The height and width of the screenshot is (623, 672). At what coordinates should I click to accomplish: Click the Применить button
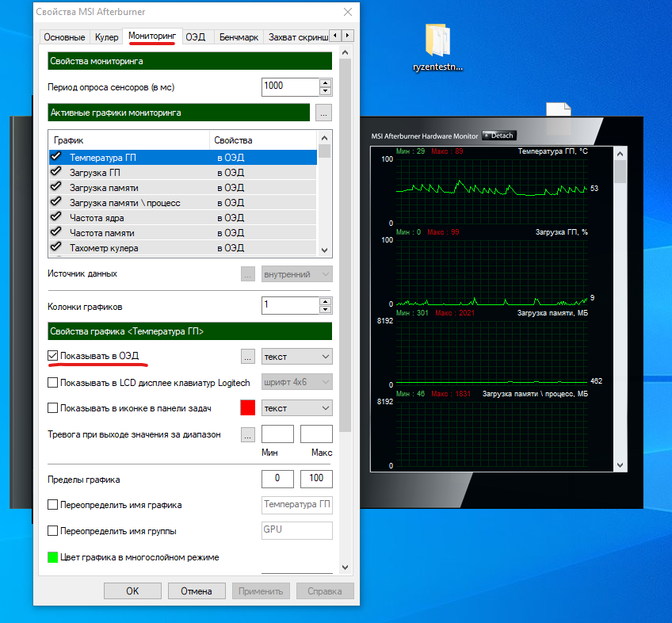click(x=261, y=591)
